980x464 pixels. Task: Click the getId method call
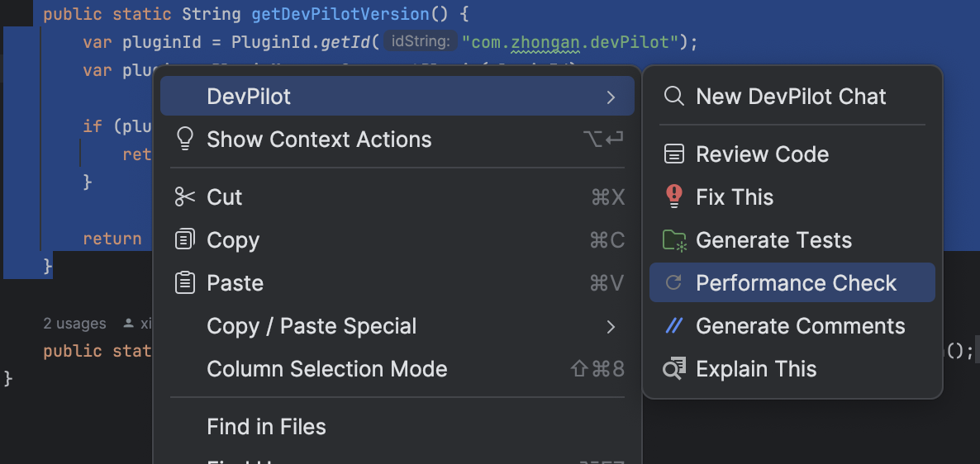pyautogui.click(x=345, y=42)
